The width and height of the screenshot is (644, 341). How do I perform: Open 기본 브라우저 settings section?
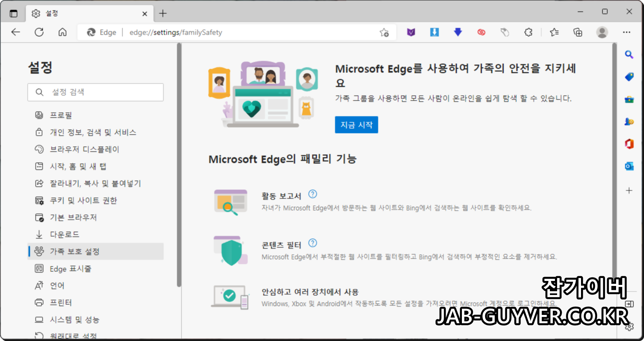96,217
